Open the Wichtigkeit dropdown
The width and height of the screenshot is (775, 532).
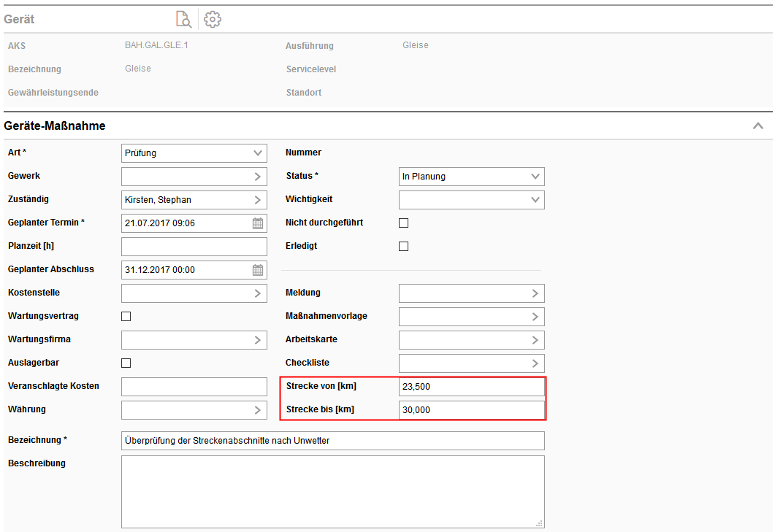(x=471, y=200)
